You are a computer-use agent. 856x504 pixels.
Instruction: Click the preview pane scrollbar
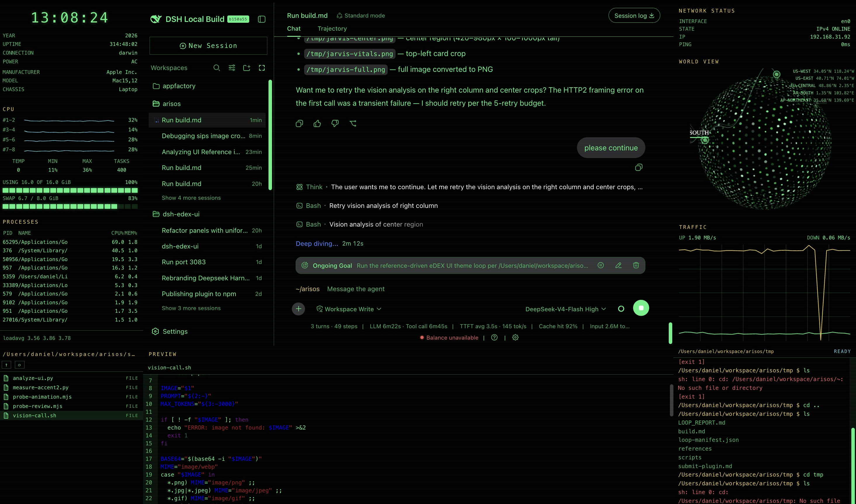pos(671,400)
